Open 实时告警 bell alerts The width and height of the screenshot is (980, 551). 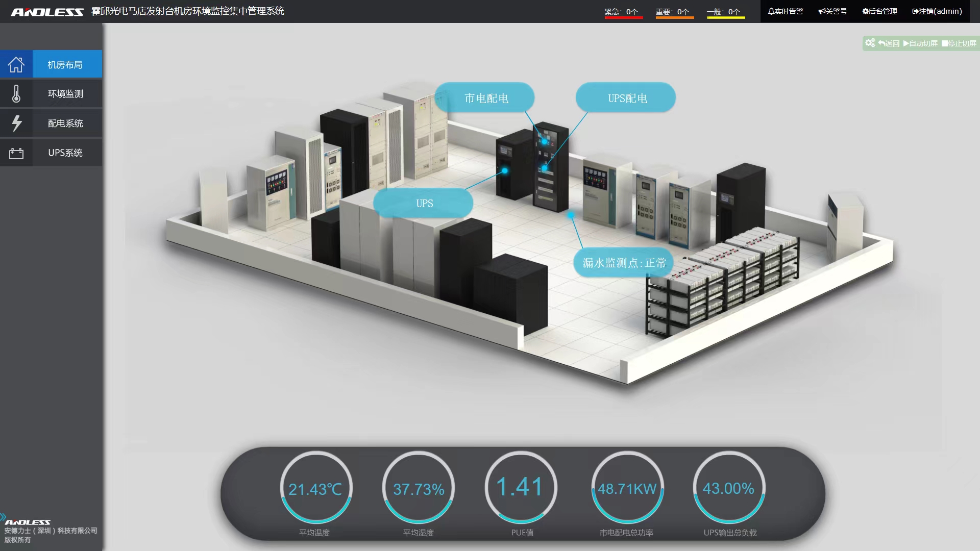pos(786,11)
